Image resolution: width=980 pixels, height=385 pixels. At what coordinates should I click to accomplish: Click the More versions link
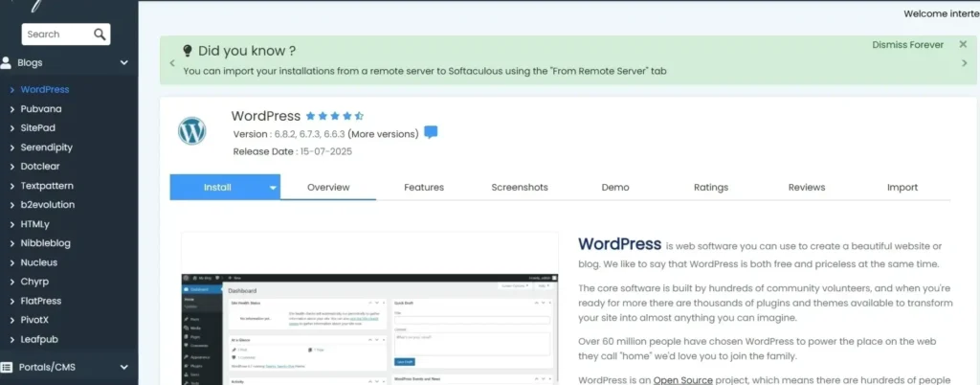tap(383, 134)
